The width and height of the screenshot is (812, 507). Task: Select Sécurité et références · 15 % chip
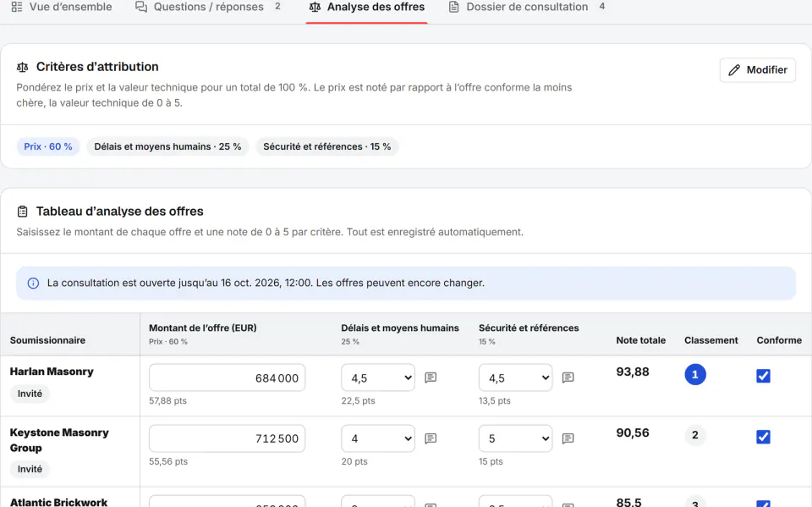[326, 146]
